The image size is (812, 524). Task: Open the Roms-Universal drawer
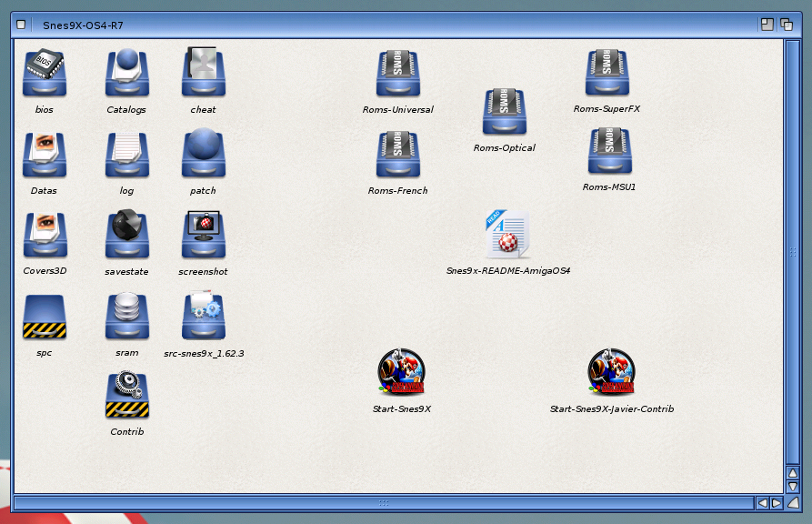click(x=397, y=74)
